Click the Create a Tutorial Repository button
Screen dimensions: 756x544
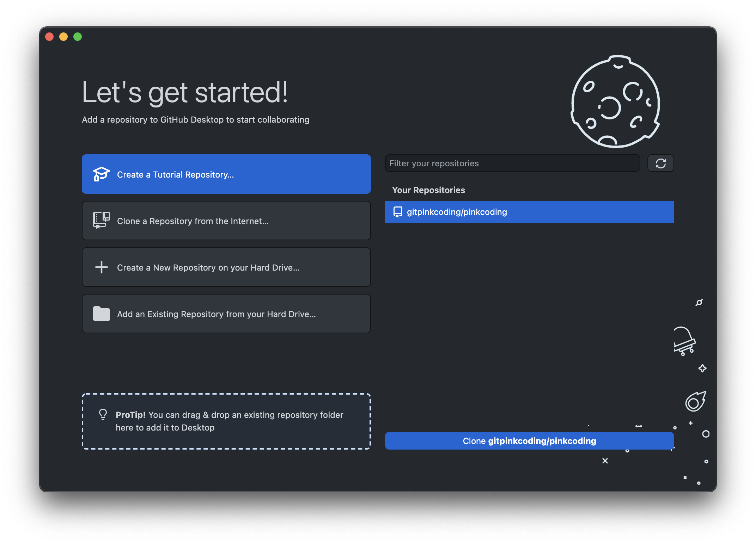tap(226, 174)
